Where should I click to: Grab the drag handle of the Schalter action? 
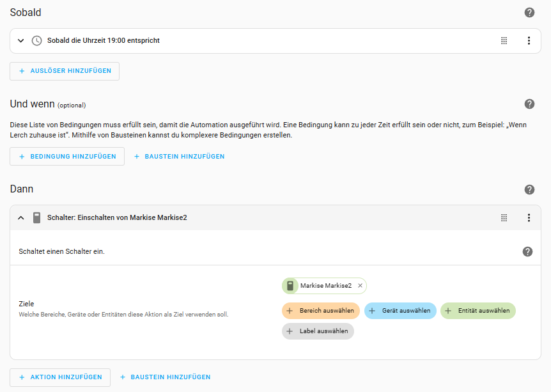[504, 217]
